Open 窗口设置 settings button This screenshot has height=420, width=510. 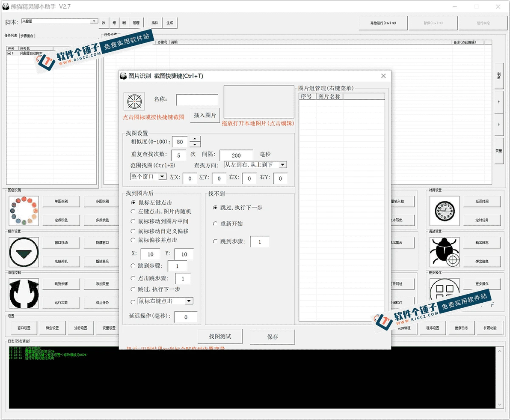click(x=24, y=328)
